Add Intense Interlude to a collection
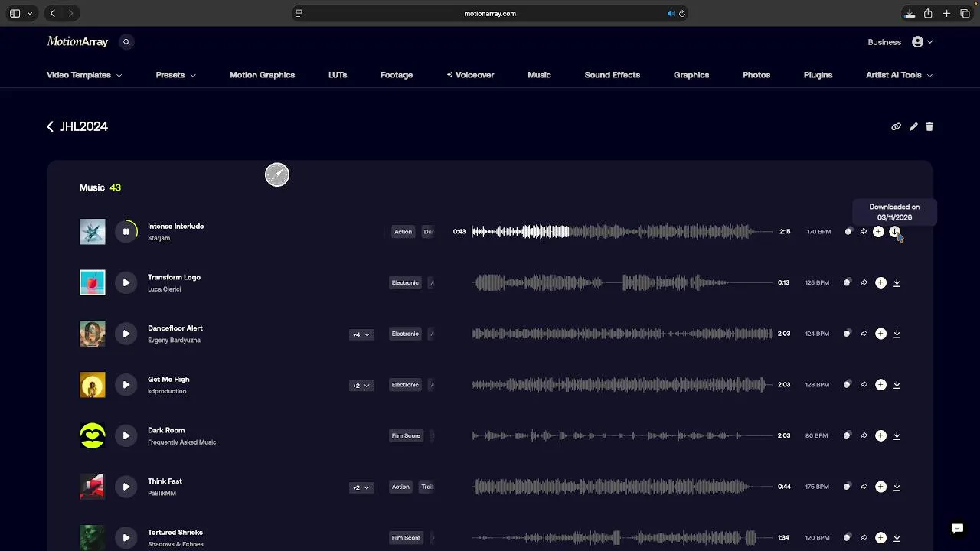This screenshot has width=980, height=551. click(x=878, y=231)
